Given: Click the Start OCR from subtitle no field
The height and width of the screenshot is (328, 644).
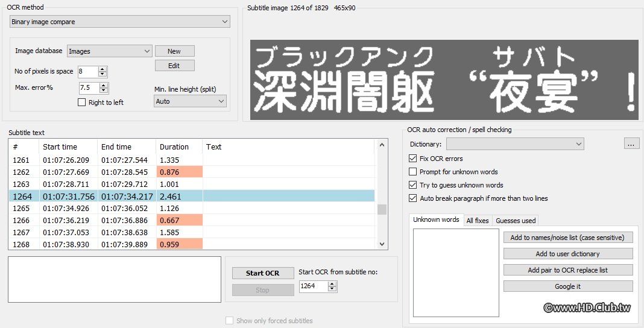Looking at the screenshot, I should click(x=314, y=286).
